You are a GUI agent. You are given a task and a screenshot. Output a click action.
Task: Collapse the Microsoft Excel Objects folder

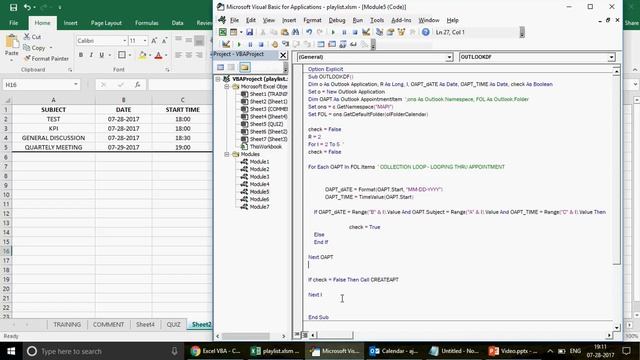click(x=227, y=87)
